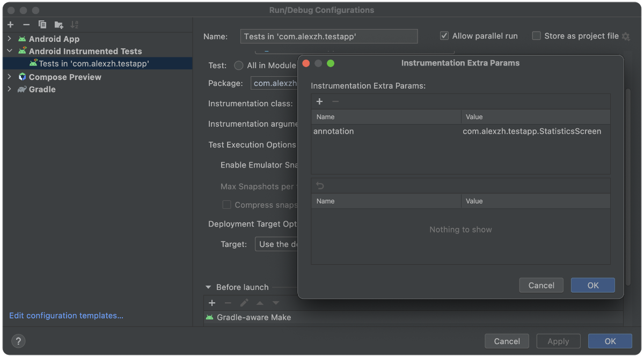Select the annotation param row

pos(460,131)
